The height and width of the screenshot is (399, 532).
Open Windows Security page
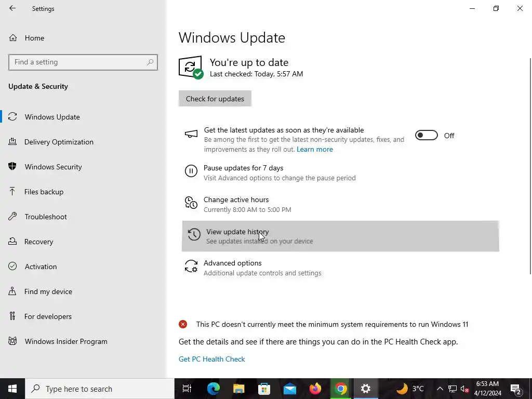coord(53,167)
